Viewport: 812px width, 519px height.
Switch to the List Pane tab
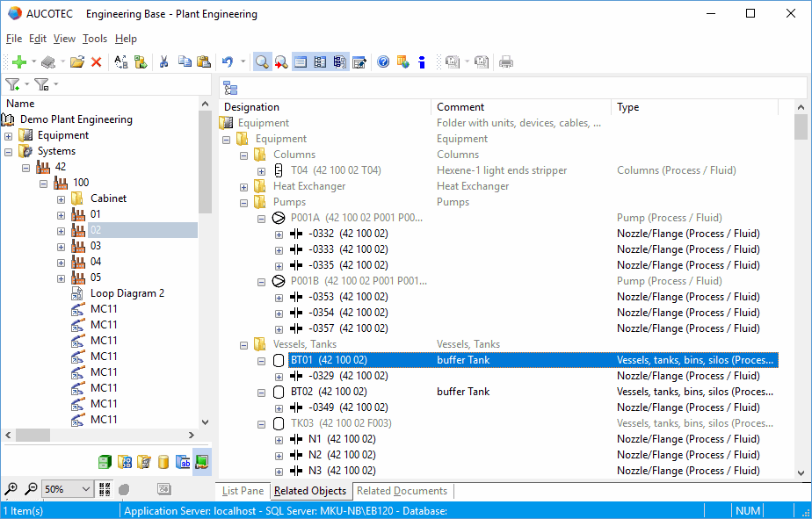point(243,491)
